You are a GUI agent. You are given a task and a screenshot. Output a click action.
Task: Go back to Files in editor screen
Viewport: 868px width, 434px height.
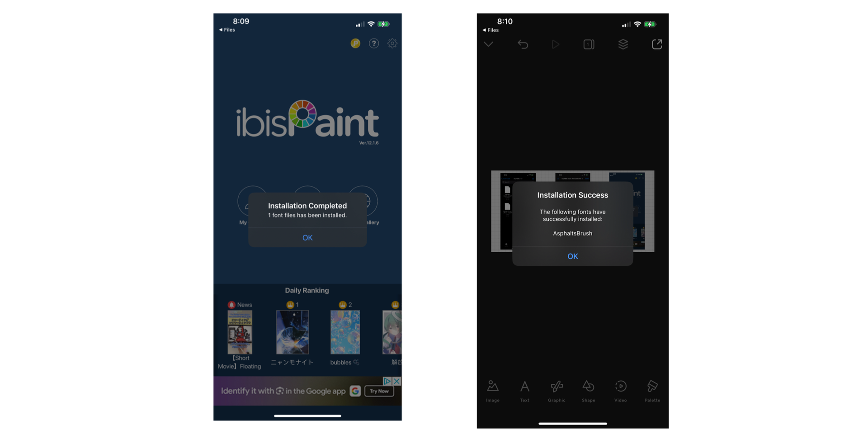(x=491, y=30)
